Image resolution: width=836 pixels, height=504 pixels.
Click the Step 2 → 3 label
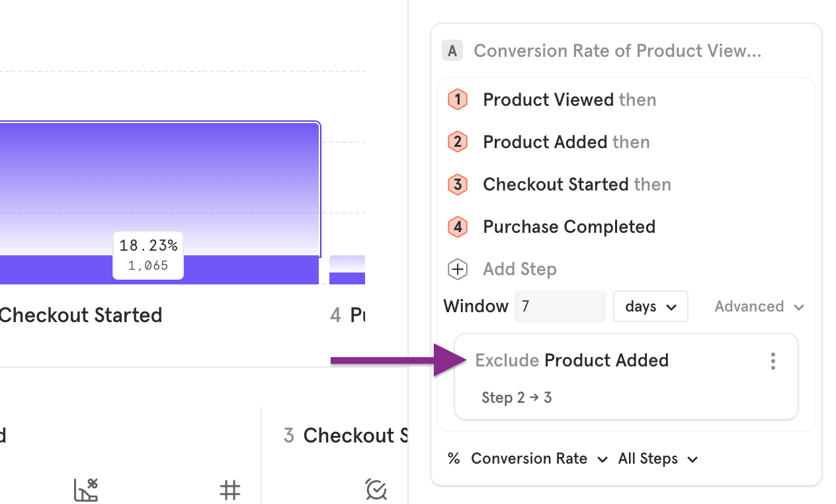pyautogui.click(x=517, y=397)
